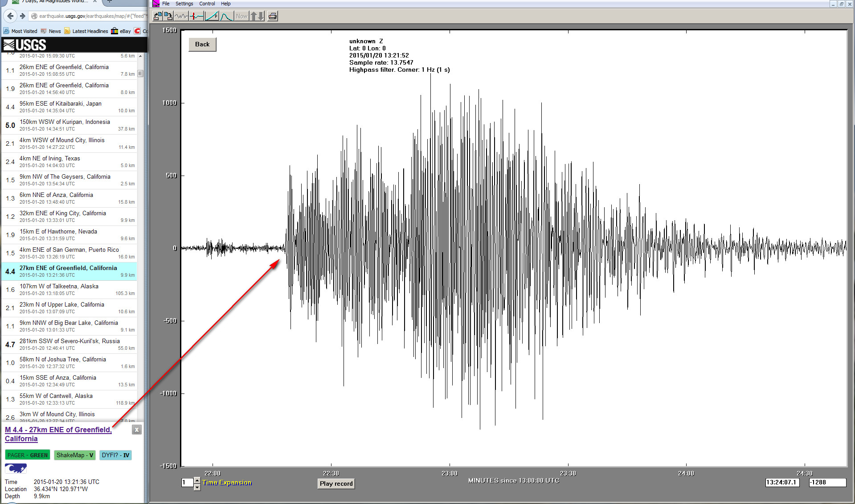The width and height of the screenshot is (855, 504).
Task: Click the Play record button
Action: [x=336, y=484]
